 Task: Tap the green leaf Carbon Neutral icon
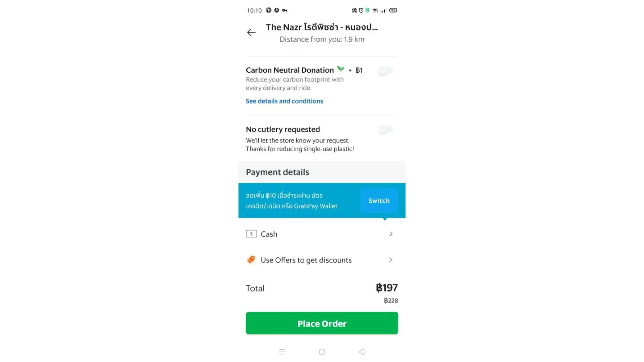point(340,68)
